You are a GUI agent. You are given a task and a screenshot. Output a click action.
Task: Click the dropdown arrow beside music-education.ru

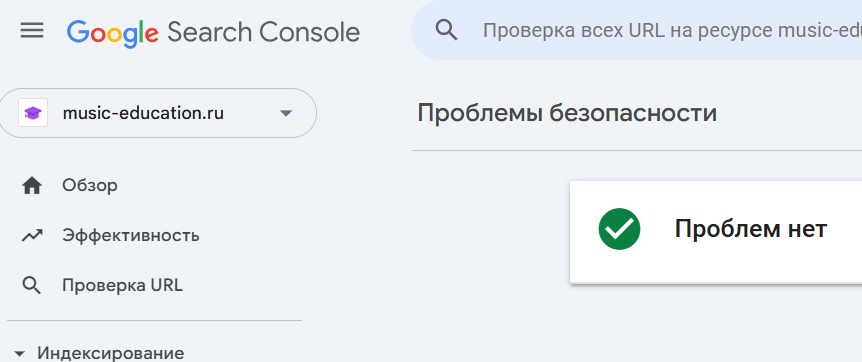coord(285,114)
